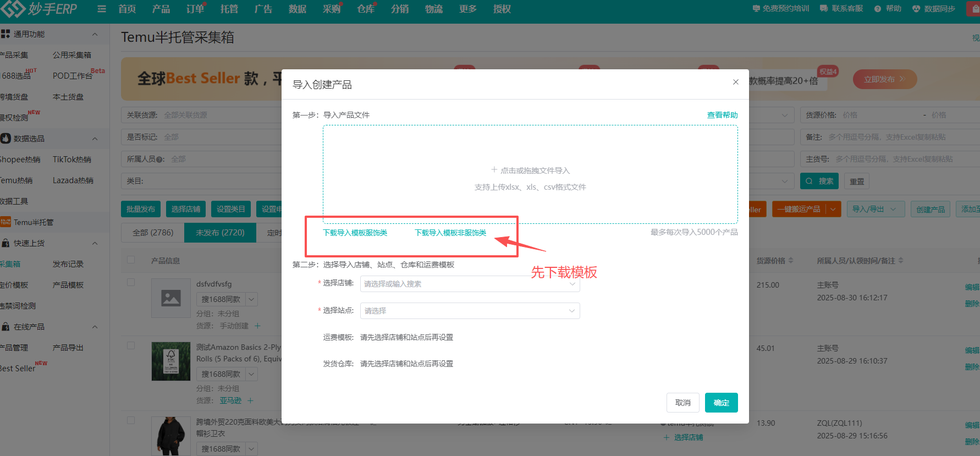This screenshot has width=980, height=456.
Task: Click the plus icon in upload area
Action: 494,170
